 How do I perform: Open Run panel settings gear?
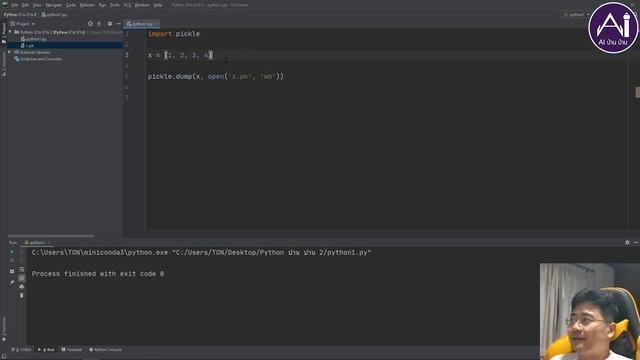(x=627, y=242)
